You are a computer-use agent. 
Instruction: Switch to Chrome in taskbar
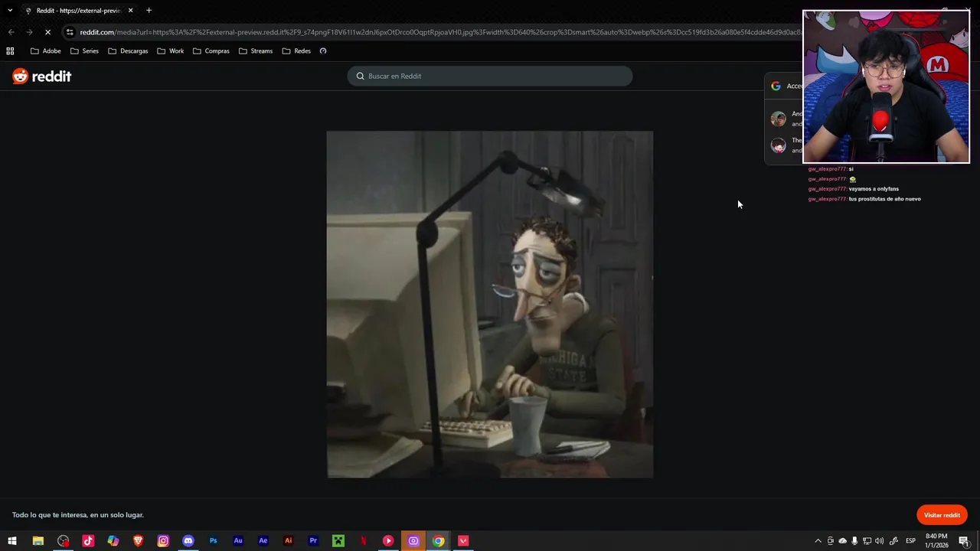coord(438,541)
